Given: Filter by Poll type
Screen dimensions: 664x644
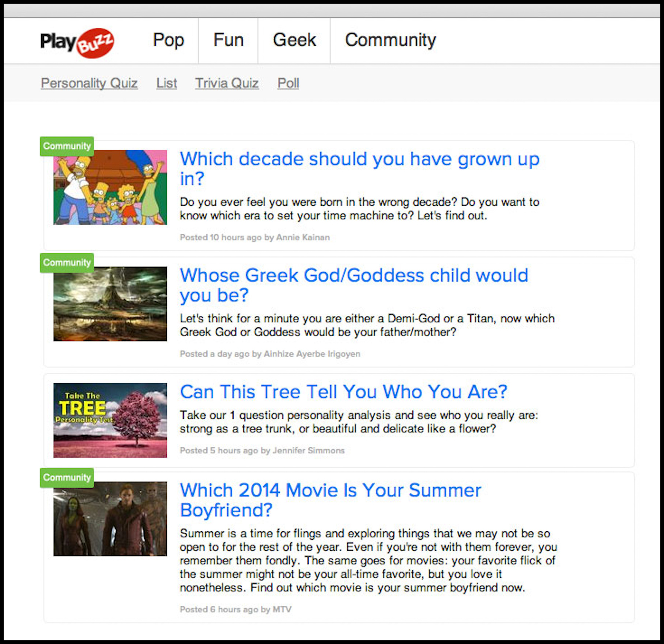Looking at the screenshot, I should pos(288,83).
